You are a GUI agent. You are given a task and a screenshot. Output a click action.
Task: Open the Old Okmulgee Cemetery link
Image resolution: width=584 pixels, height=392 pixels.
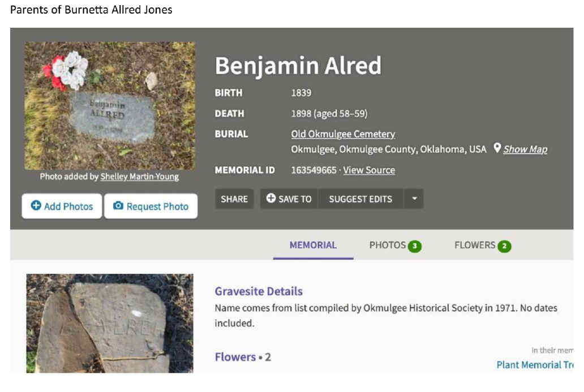(343, 134)
